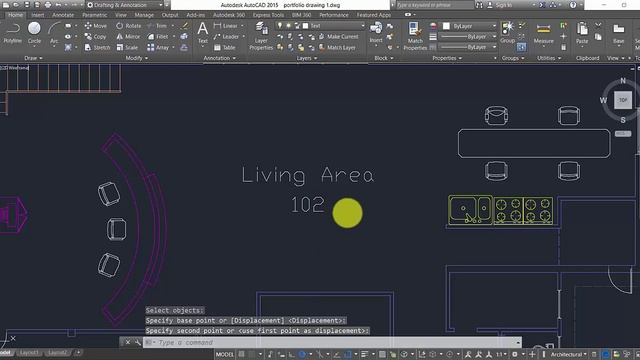Choose the Scale tool
The height and width of the screenshot is (360, 640).
[x=127, y=48]
